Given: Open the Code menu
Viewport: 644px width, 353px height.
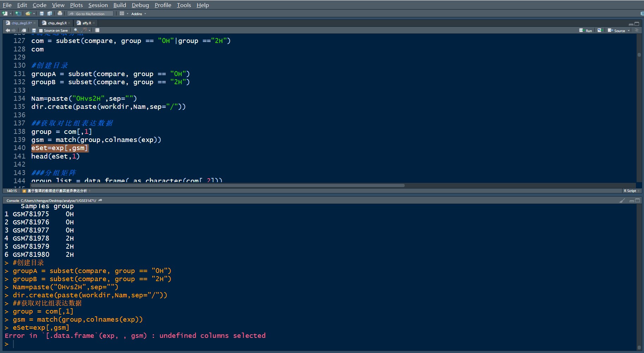Looking at the screenshot, I should (39, 5).
